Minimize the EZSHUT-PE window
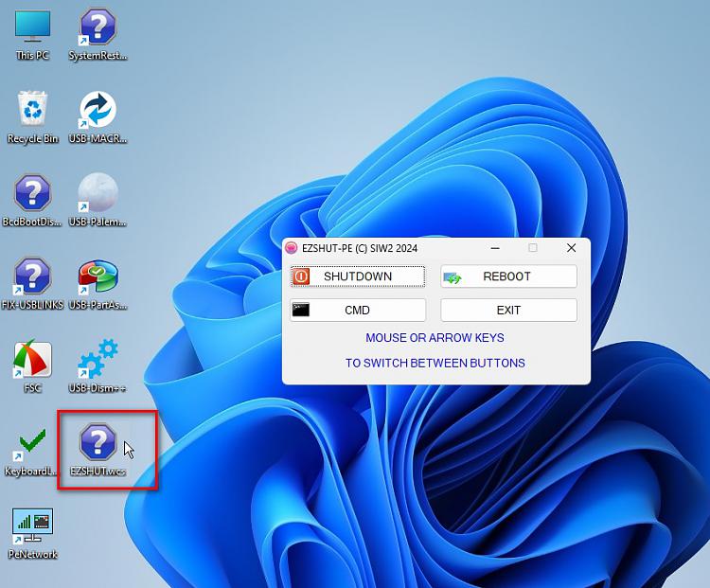710x588 pixels. pyautogui.click(x=495, y=248)
